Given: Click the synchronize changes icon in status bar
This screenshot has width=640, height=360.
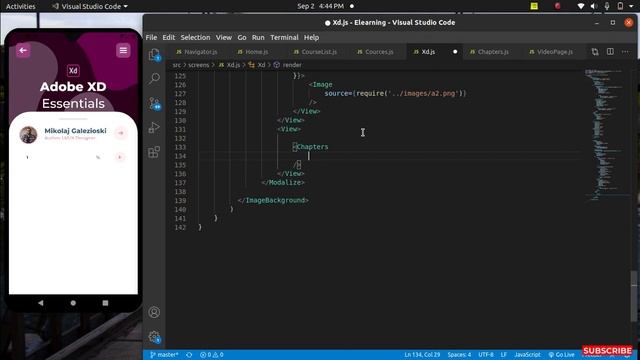Looking at the screenshot, I should [189, 355].
